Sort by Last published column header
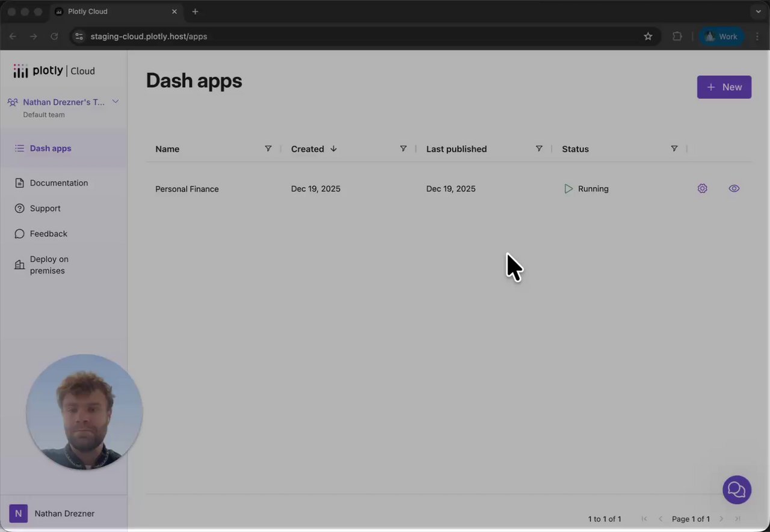 click(457, 149)
